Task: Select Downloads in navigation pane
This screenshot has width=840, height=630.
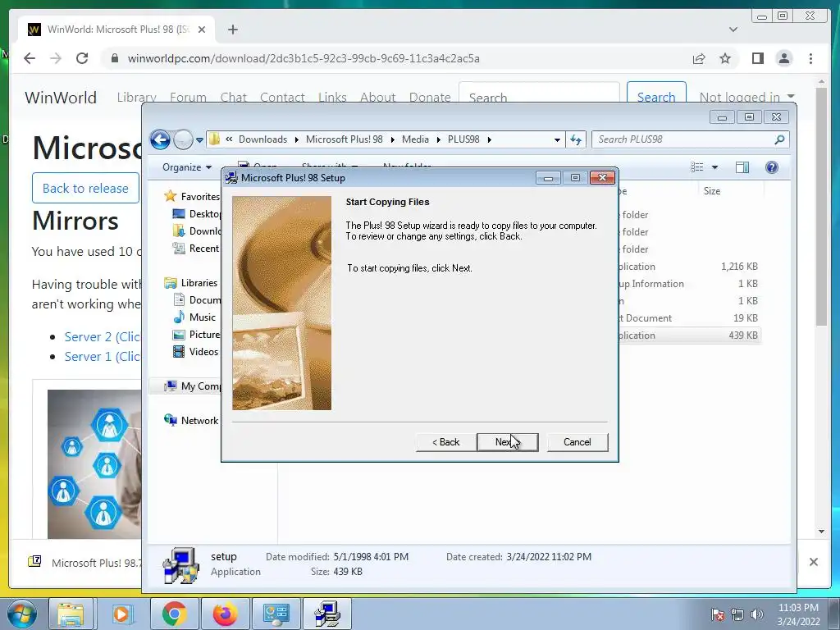Action: tap(196, 231)
